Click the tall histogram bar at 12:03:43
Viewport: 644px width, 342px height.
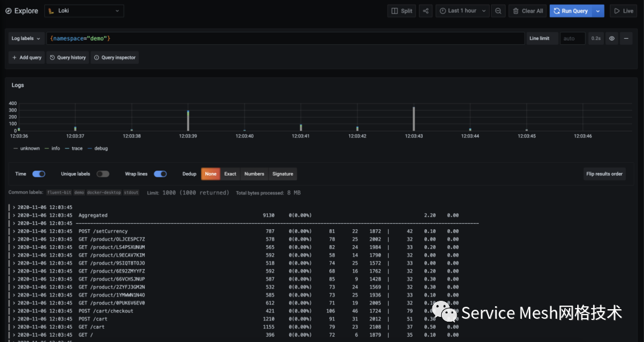click(x=414, y=119)
